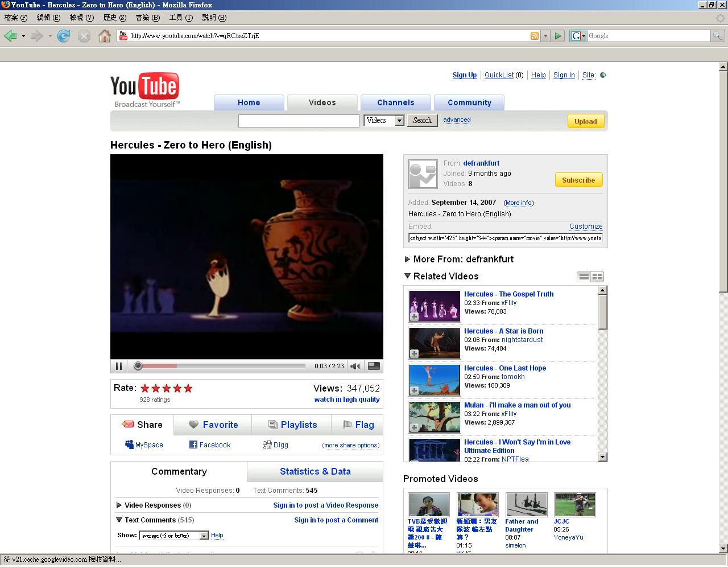
Task: Click the video seek handle knob
Action: pyautogui.click(x=138, y=366)
